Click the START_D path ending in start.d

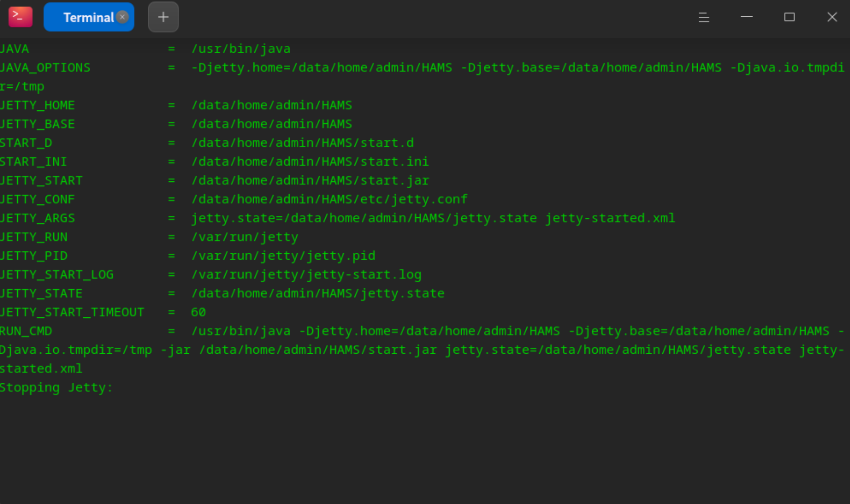pyautogui.click(x=303, y=143)
